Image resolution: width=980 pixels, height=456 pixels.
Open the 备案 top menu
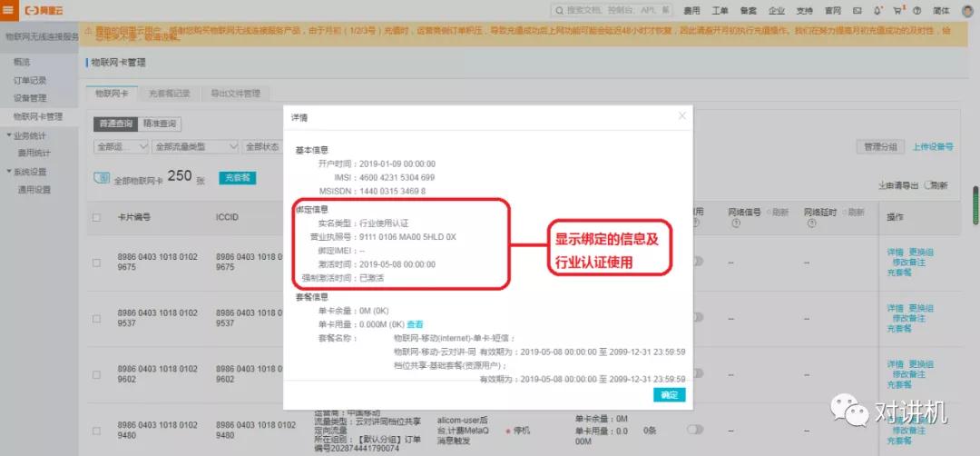click(x=748, y=11)
